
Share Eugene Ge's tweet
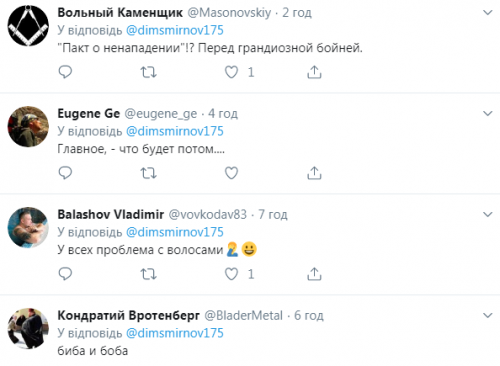pyautogui.click(x=314, y=173)
